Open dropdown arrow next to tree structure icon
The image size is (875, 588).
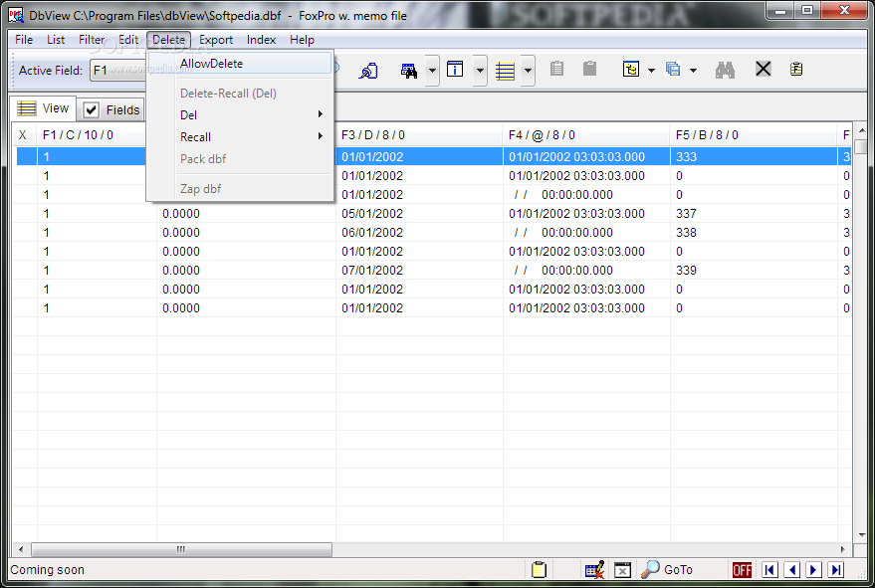pos(651,71)
